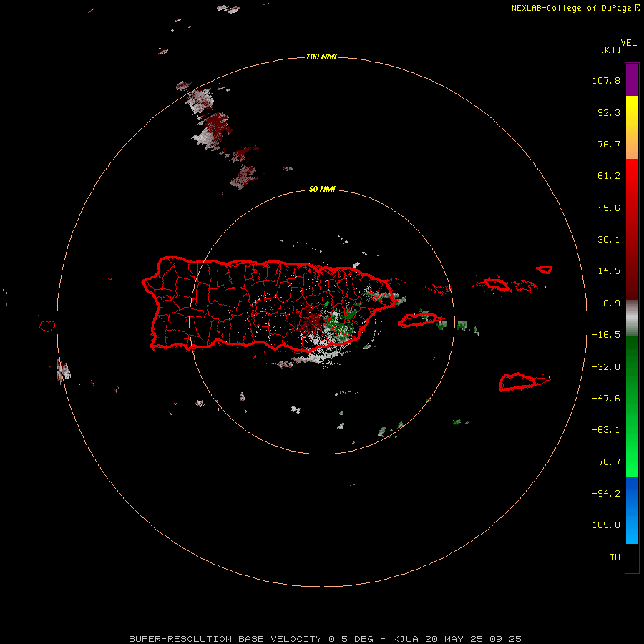Click the -63.1 value on velocity scale
This screenshot has width=644, height=644.
tap(606, 430)
